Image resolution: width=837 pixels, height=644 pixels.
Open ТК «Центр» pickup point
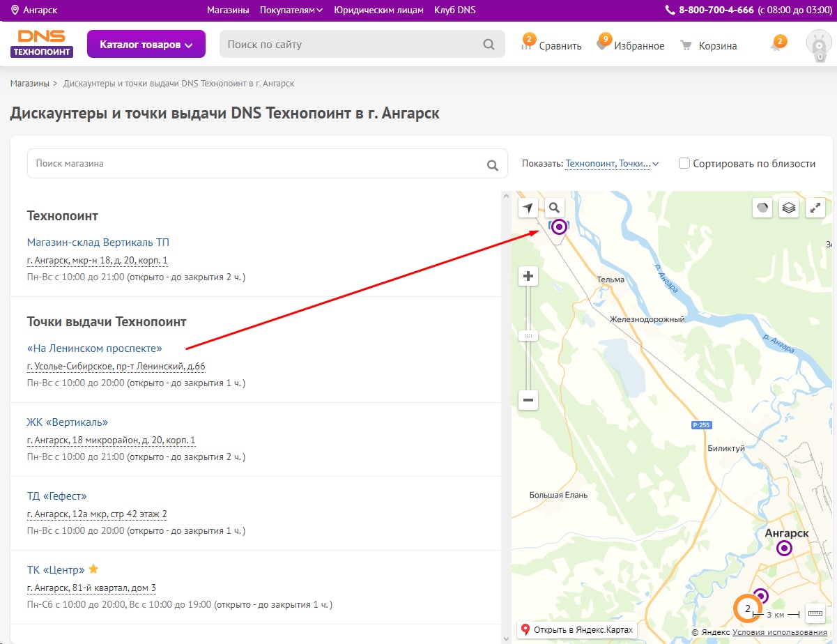(x=56, y=569)
